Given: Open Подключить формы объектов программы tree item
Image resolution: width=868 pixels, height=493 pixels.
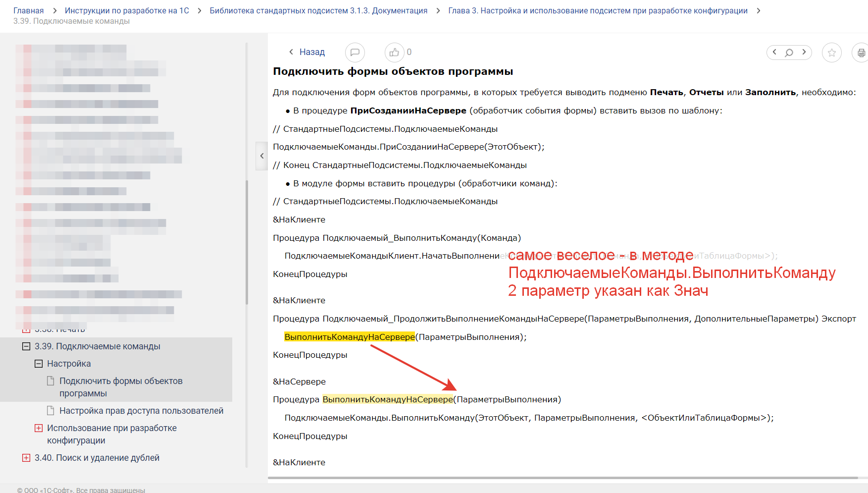Looking at the screenshot, I should coord(121,387).
